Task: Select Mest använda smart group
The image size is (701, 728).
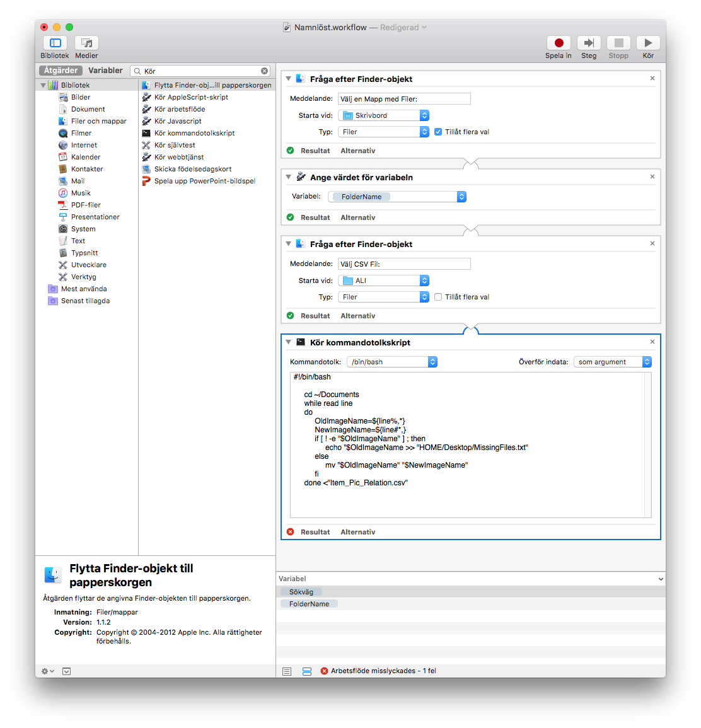Action: click(78, 289)
